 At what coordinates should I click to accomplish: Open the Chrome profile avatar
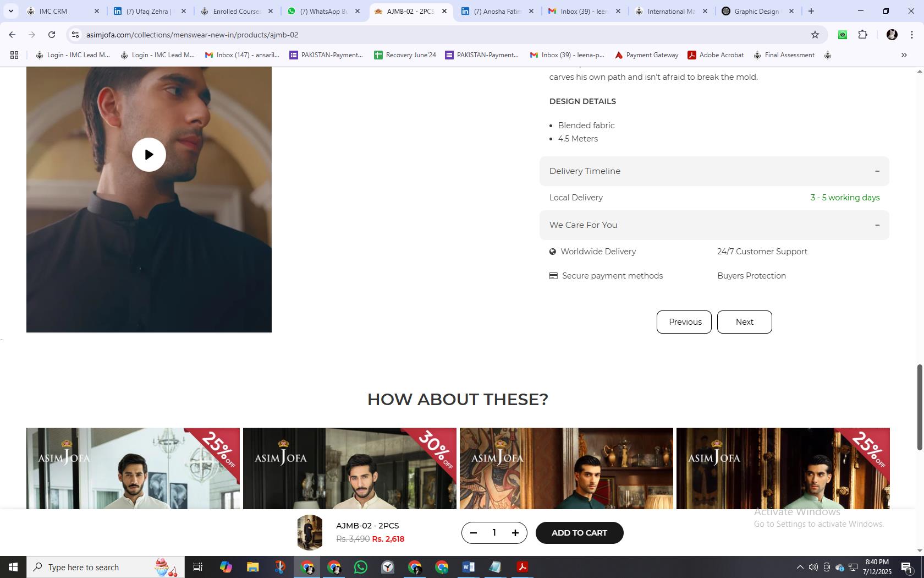[x=892, y=35]
